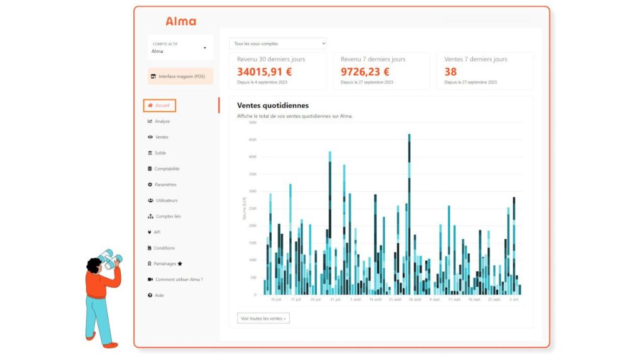Click the Interface magasin (POS) button
This screenshot has width=644, height=362.
tap(180, 77)
